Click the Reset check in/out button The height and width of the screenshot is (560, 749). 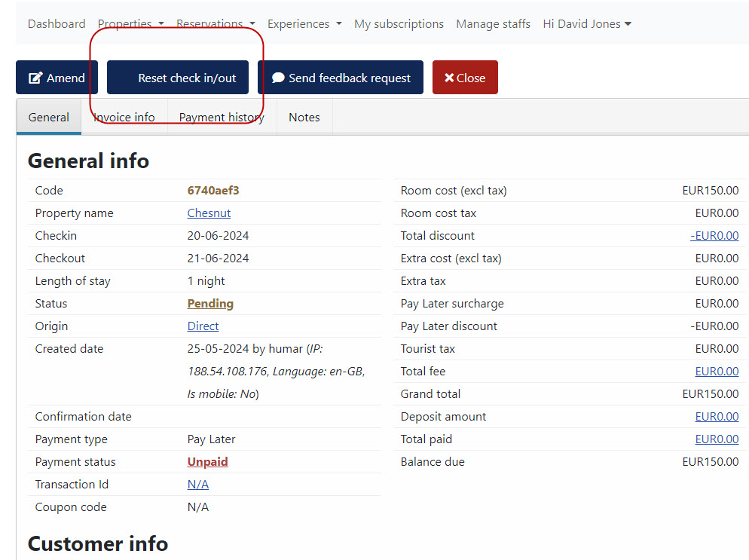coord(178,78)
